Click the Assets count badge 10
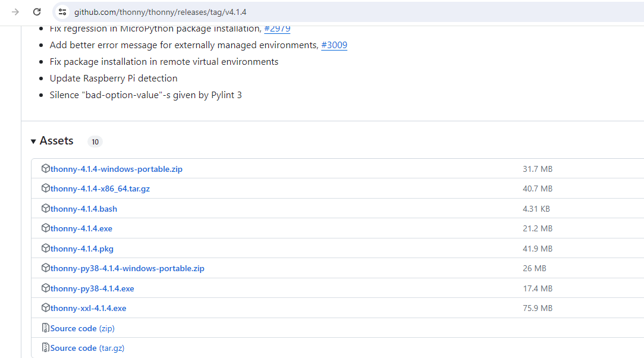This screenshot has width=644, height=358. pyautogui.click(x=95, y=142)
